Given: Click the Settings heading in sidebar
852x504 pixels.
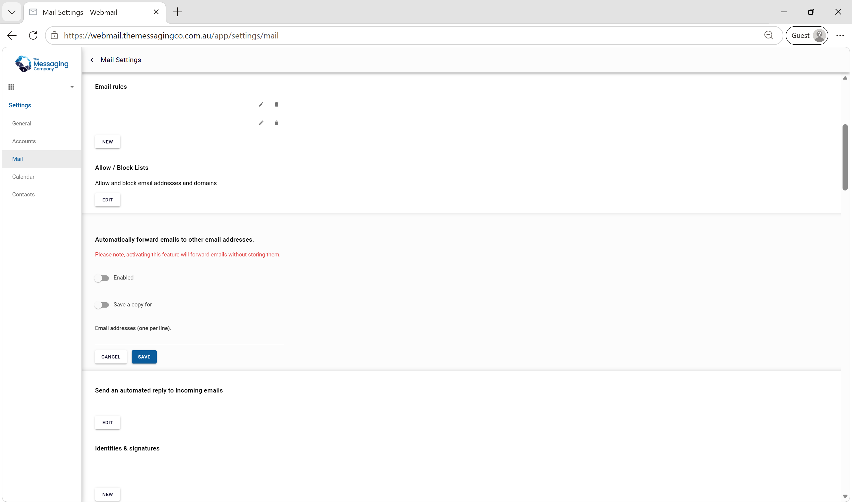Looking at the screenshot, I should tap(20, 105).
